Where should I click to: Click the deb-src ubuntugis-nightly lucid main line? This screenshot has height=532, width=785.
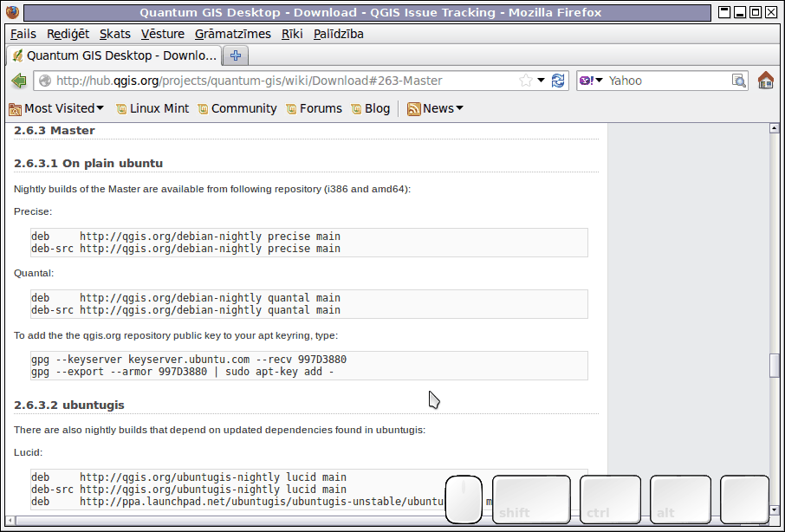tap(189, 490)
